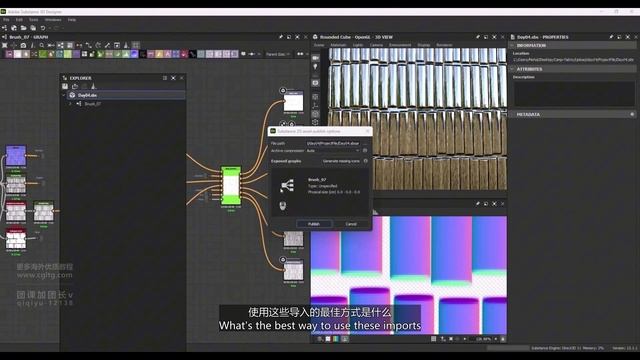Open the Materials menu in 3D View
Image resolution: width=640 pixels, height=360 pixels.
pyautogui.click(x=338, y=45)
